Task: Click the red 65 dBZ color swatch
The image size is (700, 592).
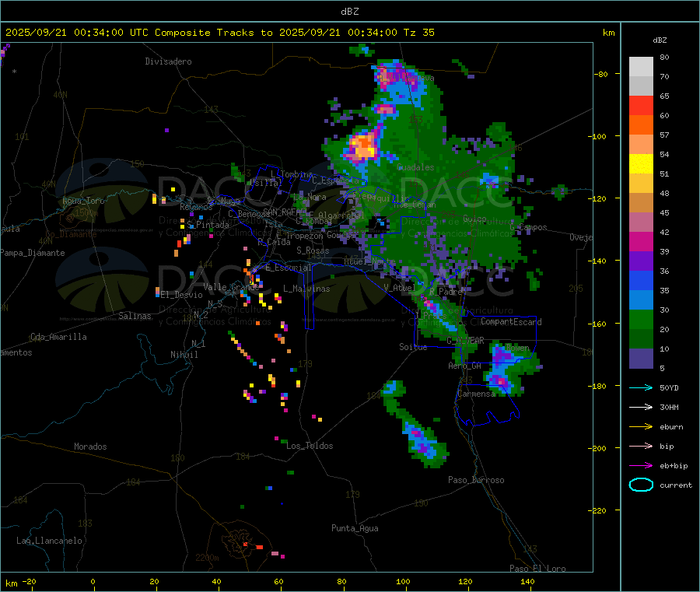Action: click(641, 105)
